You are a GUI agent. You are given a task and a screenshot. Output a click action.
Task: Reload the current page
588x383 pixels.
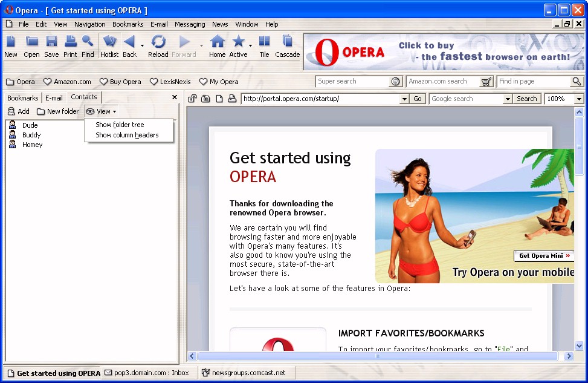pos(158,46)
